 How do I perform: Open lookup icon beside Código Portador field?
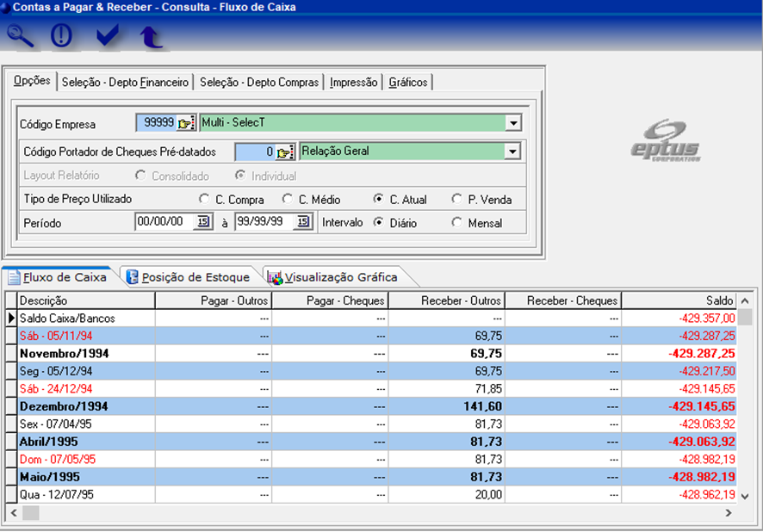tap(287, 152)
